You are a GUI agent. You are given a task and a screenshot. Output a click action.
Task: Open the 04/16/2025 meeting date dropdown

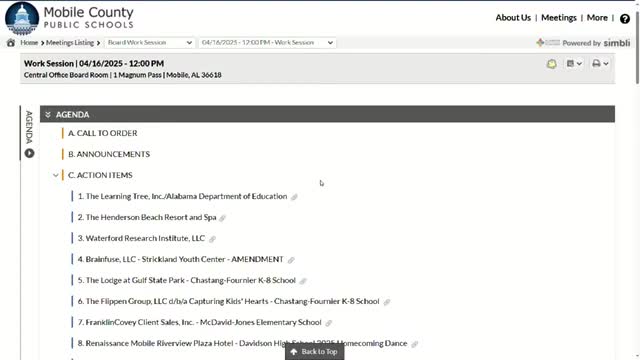[267, 42]
